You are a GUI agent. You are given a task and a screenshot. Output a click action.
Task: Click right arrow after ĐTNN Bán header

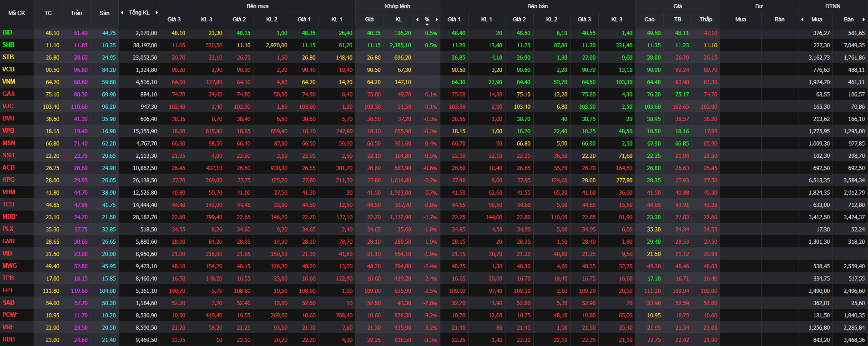pyautogui.click(x=863, y=20)
